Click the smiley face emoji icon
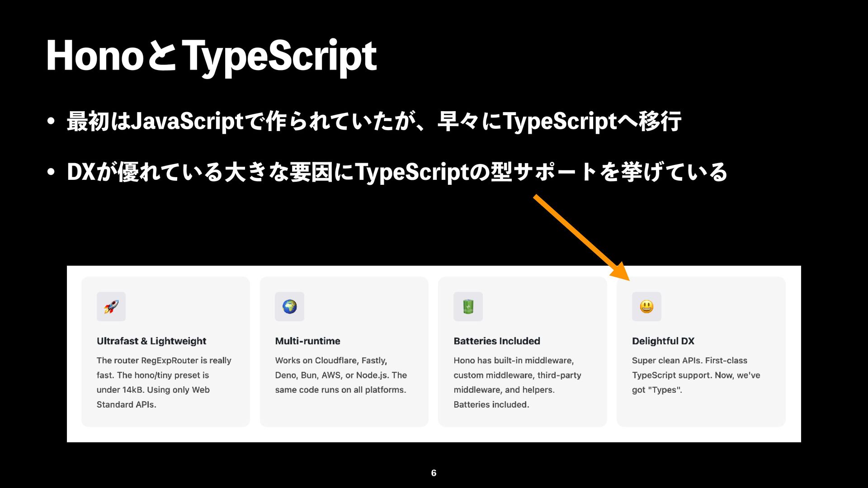 [x=646, y=307]
